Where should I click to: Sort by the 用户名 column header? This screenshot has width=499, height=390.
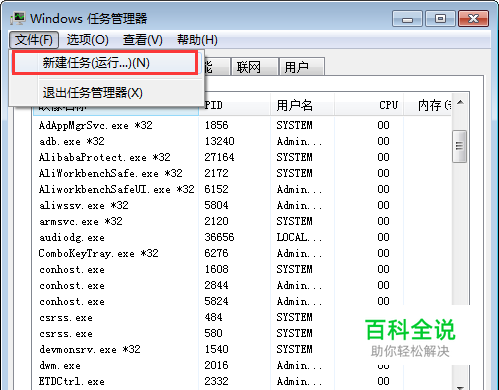(302, 105)
